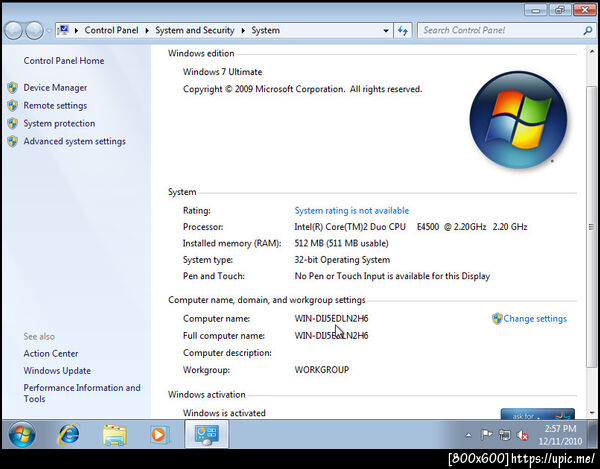Click muted volume tray icon
Image resolution: width=600 pixels, height=469 pixels.
pos(522,435)
